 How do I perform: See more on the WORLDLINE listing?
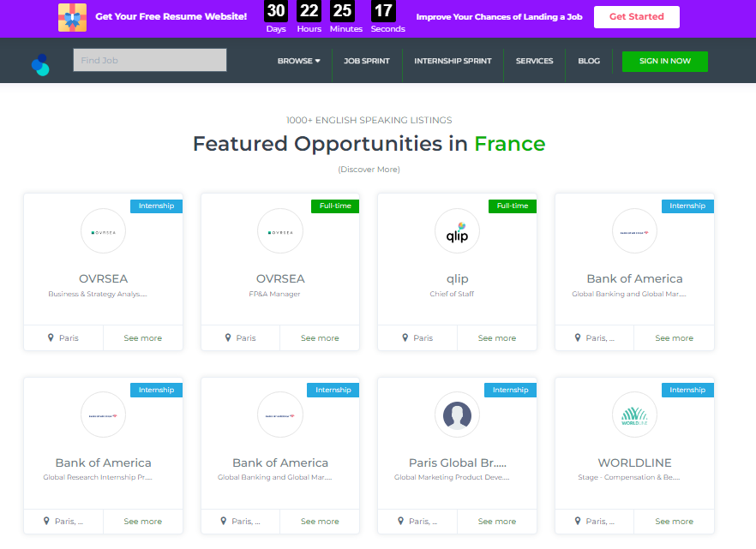675,522
